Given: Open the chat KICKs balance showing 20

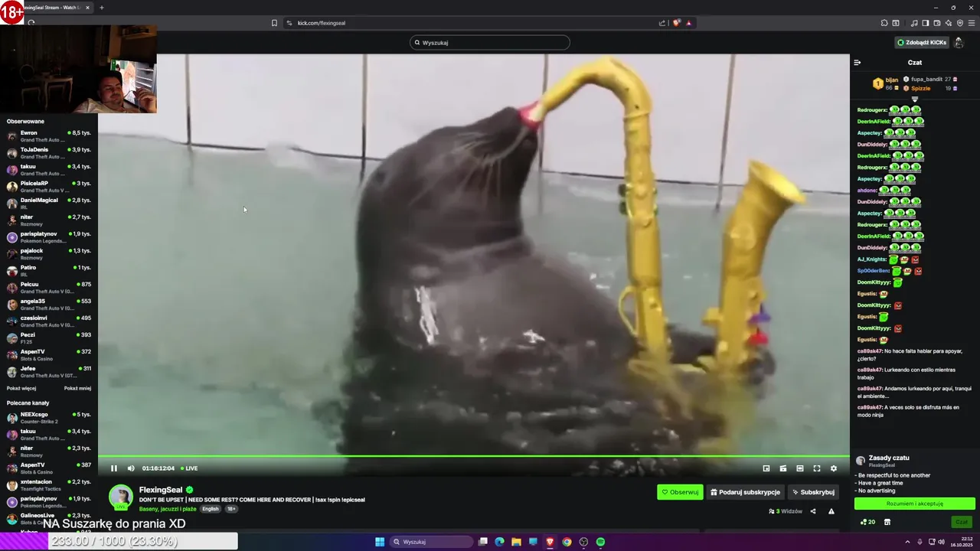Looking at the screenshot, I should click(868, 522).
